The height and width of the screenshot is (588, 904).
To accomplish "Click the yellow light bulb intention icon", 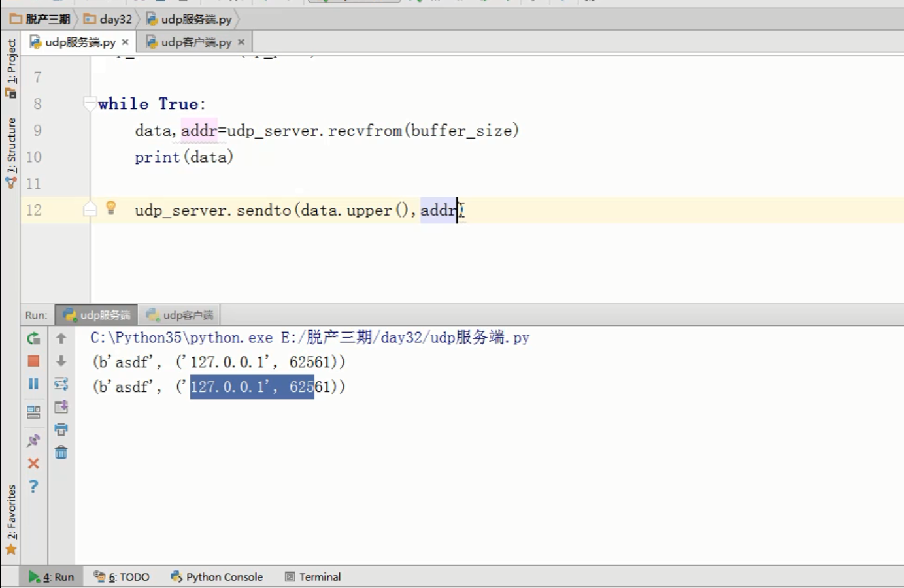I will pyautogui.click(x=111, y=208).
